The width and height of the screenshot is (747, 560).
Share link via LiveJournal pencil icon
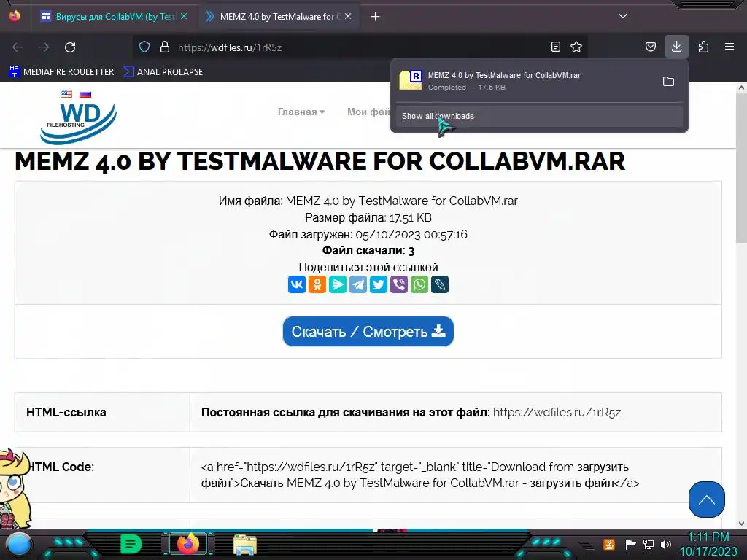pyautogui.click(x=440, y=284)
